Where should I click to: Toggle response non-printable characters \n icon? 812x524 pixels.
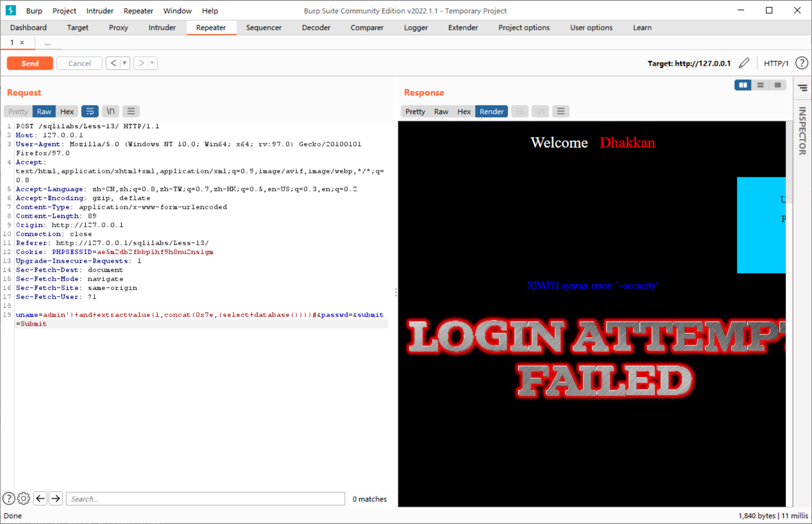(x=540, y=111)
